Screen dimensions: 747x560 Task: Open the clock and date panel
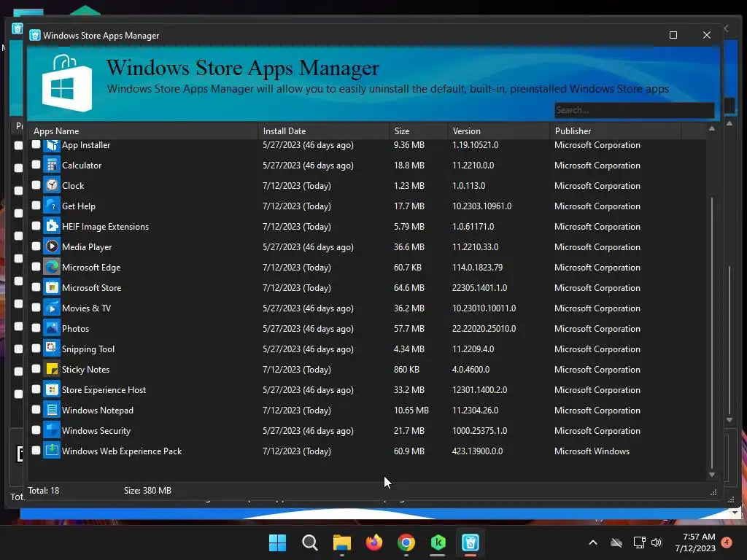point(695,542)
